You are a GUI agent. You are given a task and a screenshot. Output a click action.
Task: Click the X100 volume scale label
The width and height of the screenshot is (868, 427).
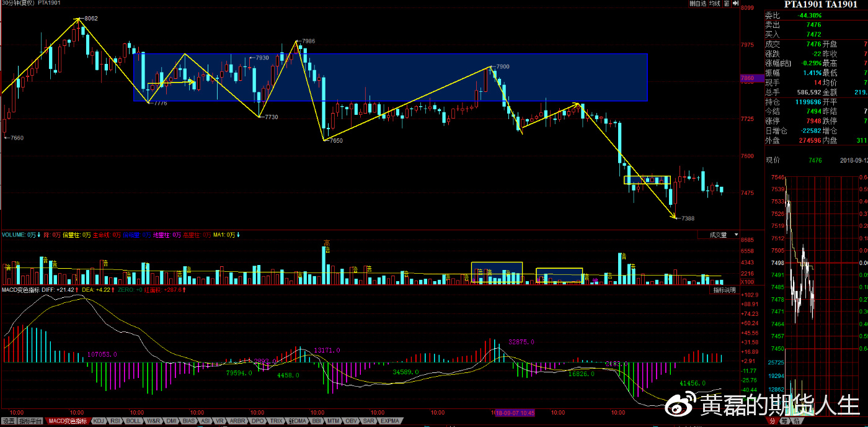[x=748, y=282]
